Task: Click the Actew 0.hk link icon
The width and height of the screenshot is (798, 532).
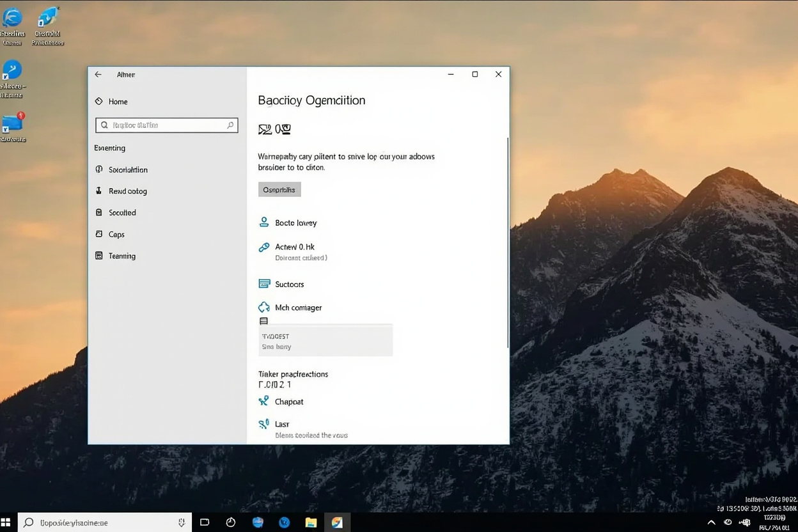Action: point(263,247)
